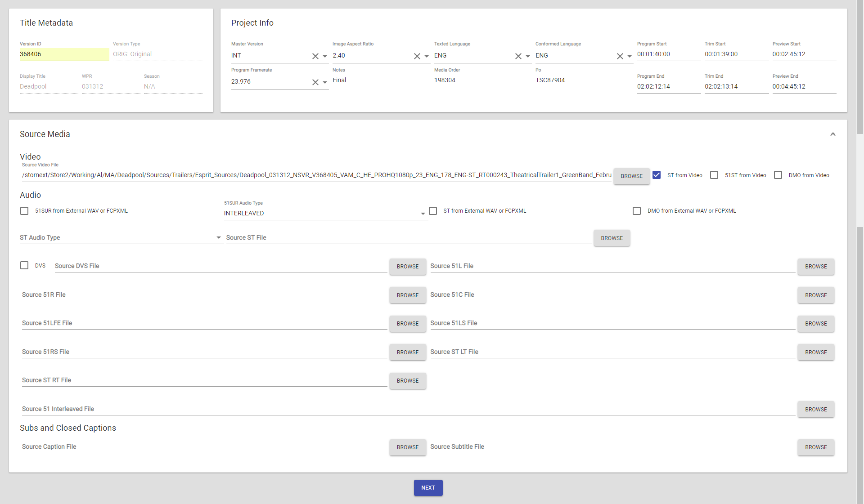Clear the Conformed Language selection

click(620, 56)
